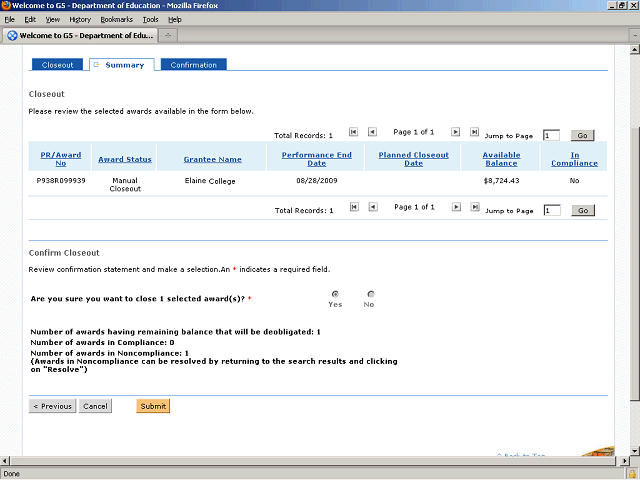This screenshot has width=640, height=480.
Task: Click the top Go button
Action: coord(582,136)
